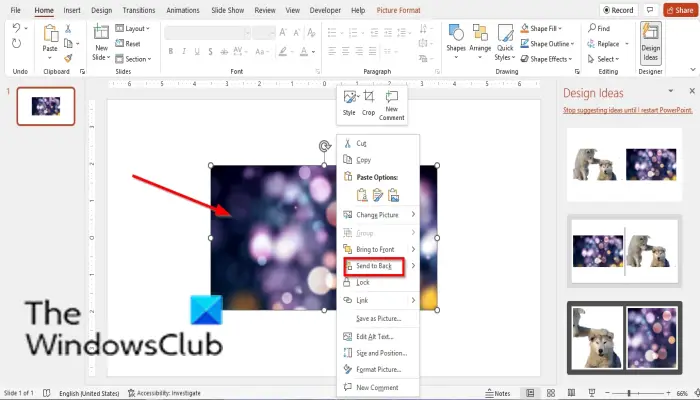Open the Shape Fill dropdown
Viewport: 700px width, 400px height.
point(542,29)
